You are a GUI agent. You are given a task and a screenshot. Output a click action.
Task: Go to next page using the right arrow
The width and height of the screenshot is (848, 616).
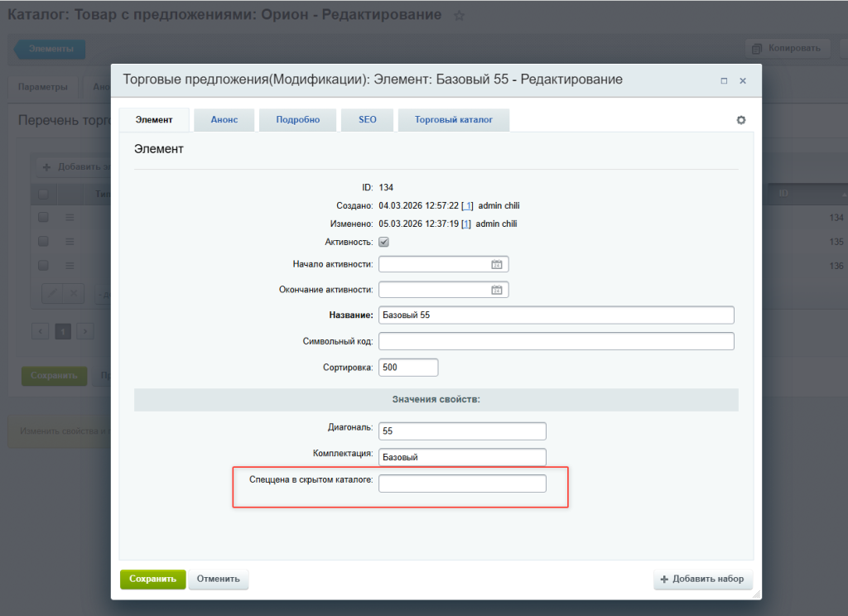coord(84,331)
